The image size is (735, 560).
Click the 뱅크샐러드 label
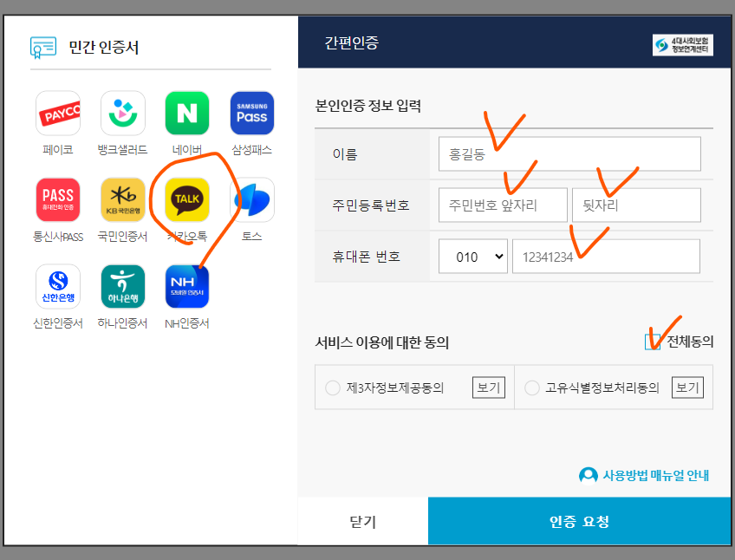pos(122,150)
